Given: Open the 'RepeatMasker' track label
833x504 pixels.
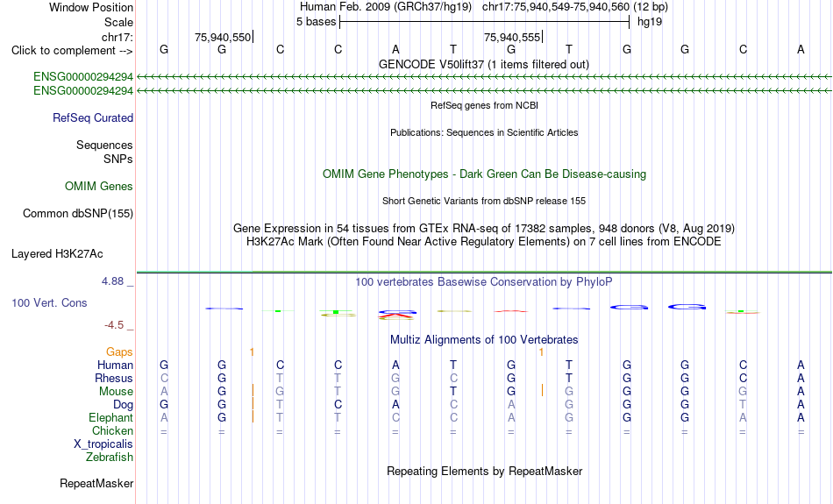Looking at the screenshot, I should coord(96,483).
